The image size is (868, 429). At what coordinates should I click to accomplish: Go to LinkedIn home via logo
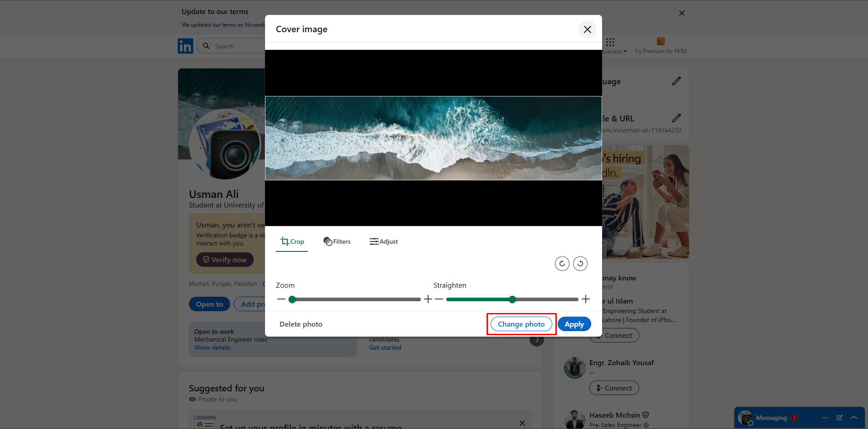coord(185,46)
